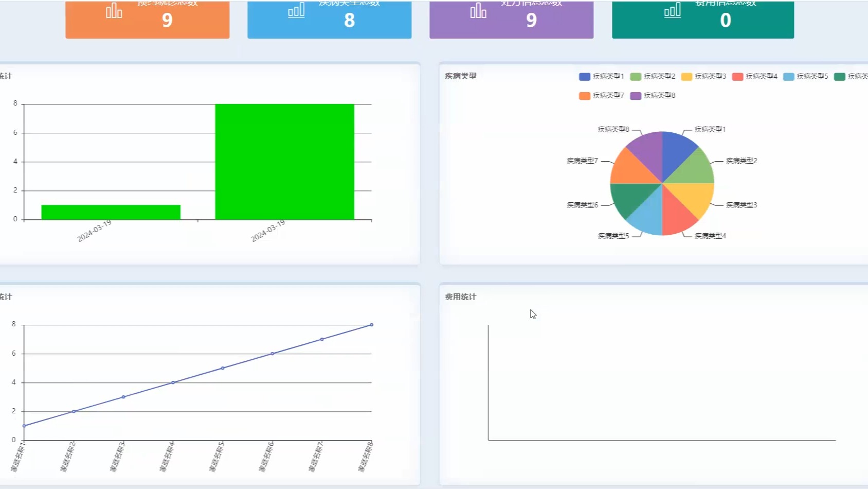This screenshot has width=868, height=489.
Task: Toggle 疾病类型8 legend entry
Action: click(x=653, y=95)
